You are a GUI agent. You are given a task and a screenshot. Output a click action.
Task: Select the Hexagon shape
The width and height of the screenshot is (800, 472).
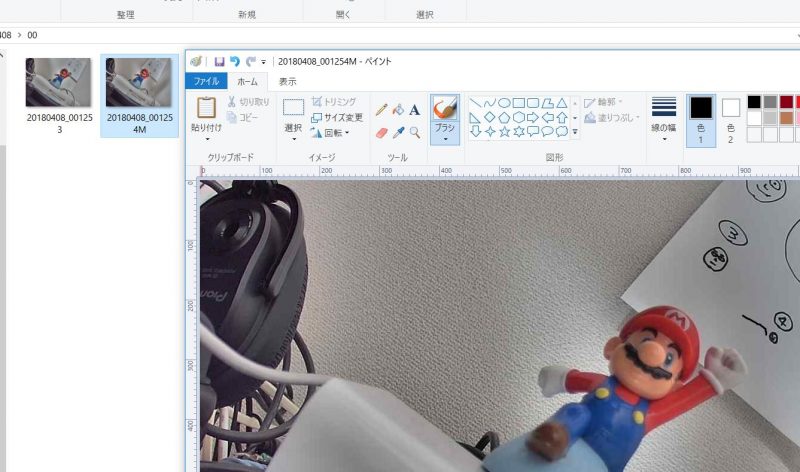coord(518,117)
